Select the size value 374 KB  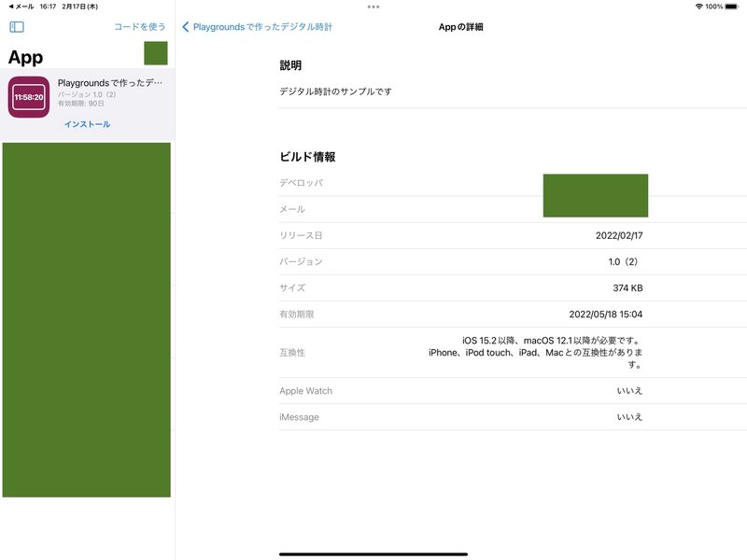pyautogui.click(x=627, y=288)
